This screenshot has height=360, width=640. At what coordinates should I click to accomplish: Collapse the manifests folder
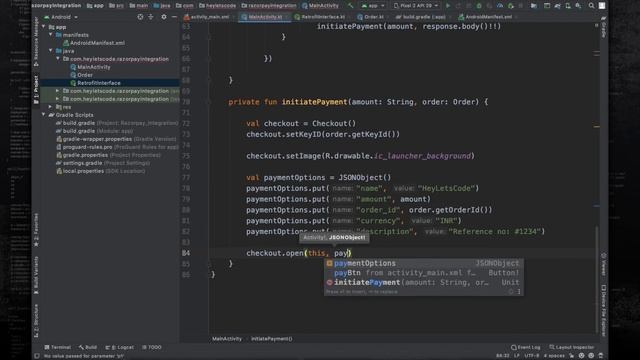tap(51, 35)
